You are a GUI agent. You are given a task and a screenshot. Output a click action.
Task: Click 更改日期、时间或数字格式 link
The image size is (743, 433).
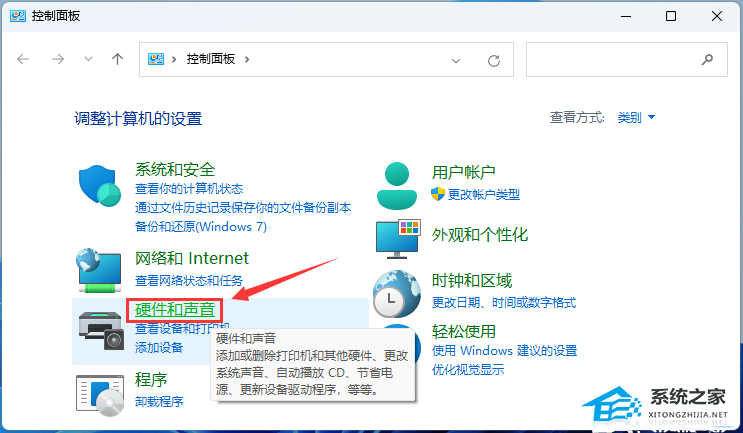click(504, 303)
